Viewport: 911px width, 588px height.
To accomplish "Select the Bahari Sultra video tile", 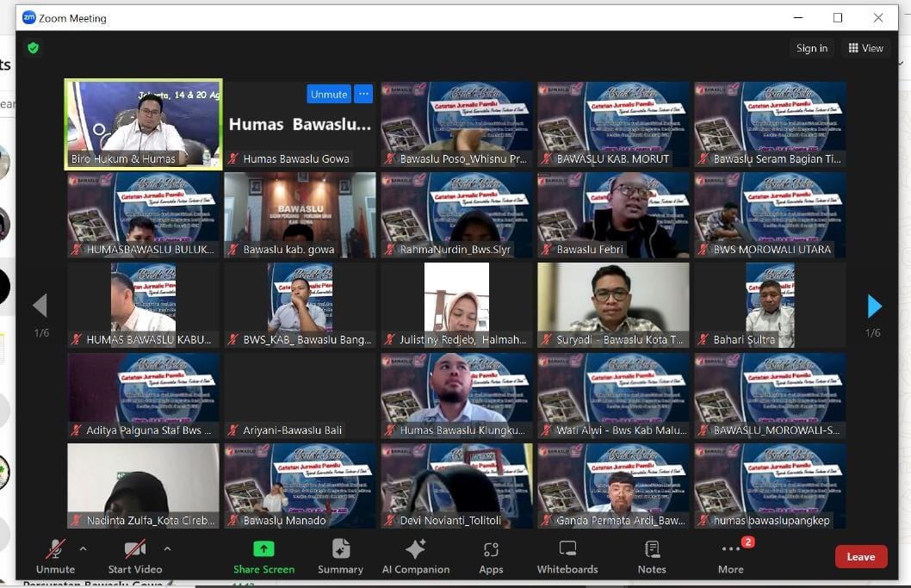I will click(x=770, y=305).
